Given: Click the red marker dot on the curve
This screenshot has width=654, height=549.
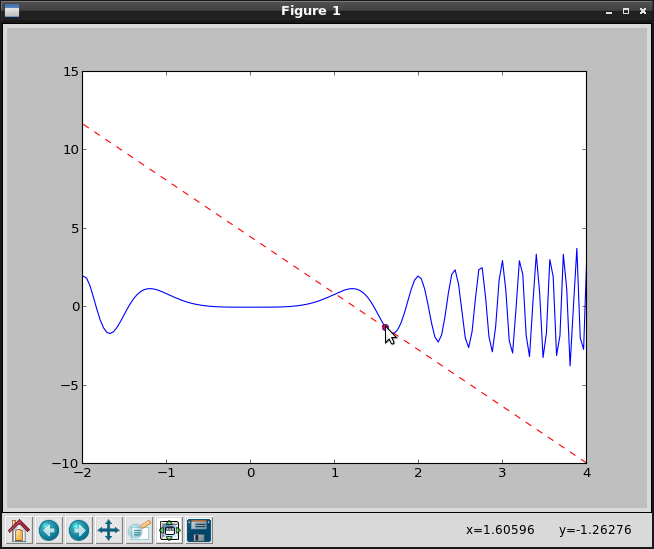Looking at the screenshot, I should pos(385,327).
